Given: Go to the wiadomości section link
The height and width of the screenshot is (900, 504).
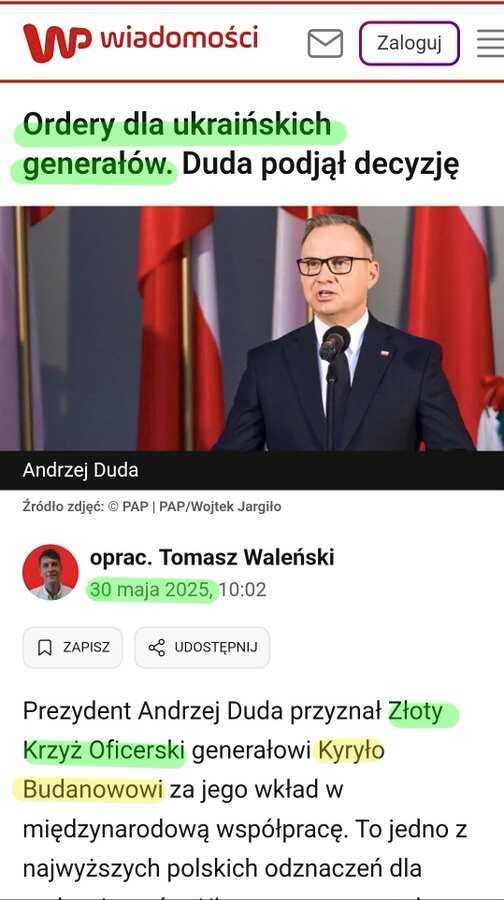Looking at the screenshot, I should [179, 38].
